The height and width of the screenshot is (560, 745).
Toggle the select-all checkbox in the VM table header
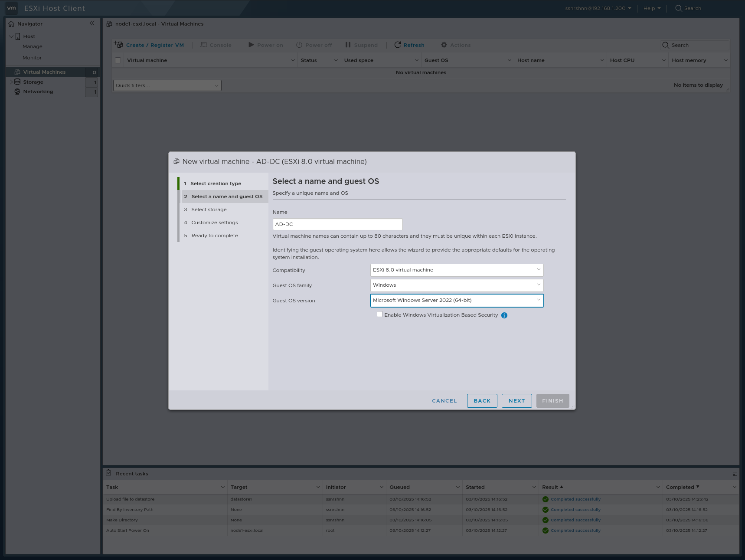point(118,60)
